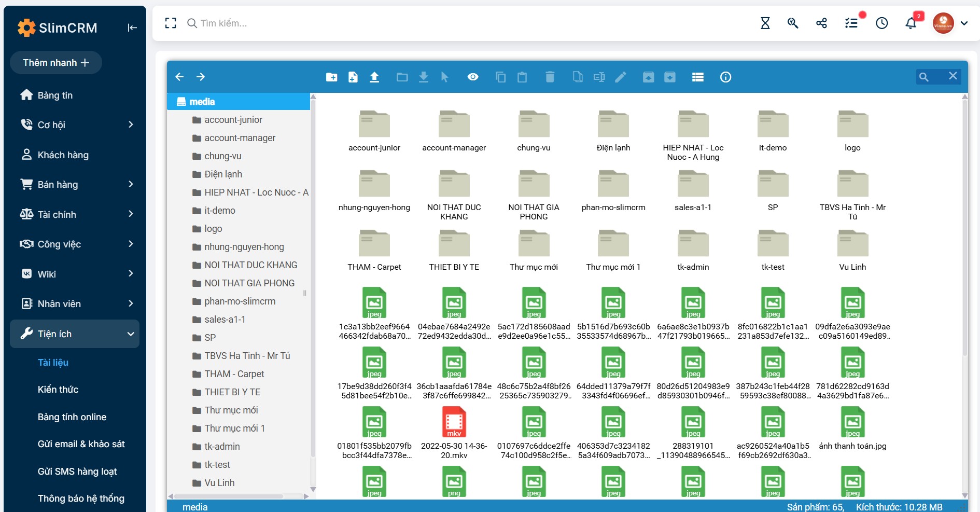Open the user account dropdown arrow
The height and width of the screenshot is (512, 980).
coord(964,23)
